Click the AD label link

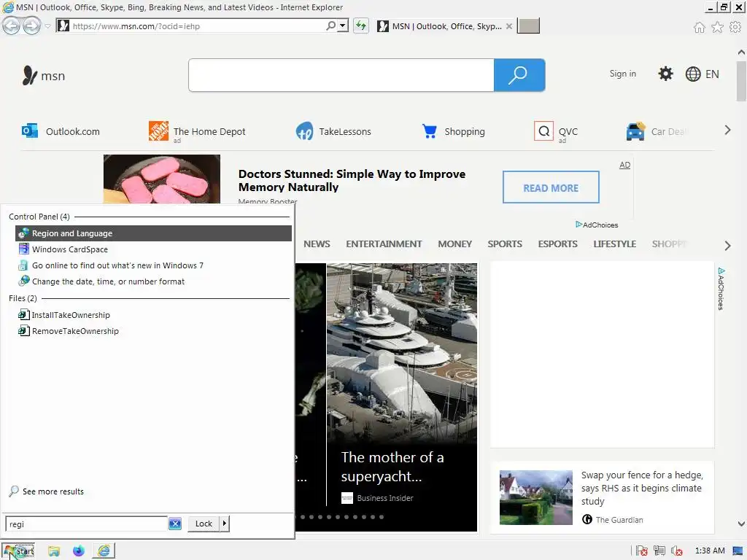point(624,165)
